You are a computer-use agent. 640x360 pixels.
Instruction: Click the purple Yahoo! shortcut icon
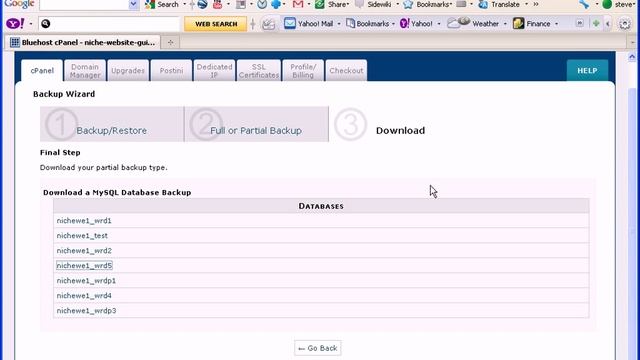click(404, 23)
